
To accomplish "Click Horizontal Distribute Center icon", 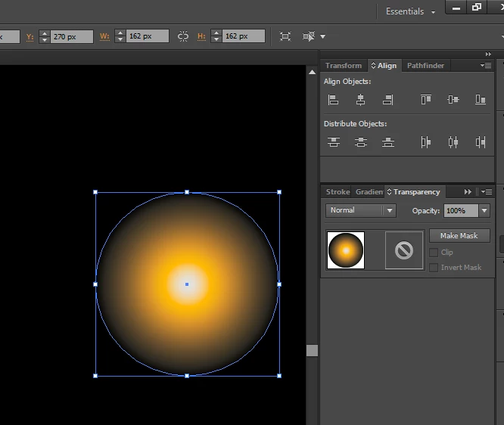I will pos(453,141).
